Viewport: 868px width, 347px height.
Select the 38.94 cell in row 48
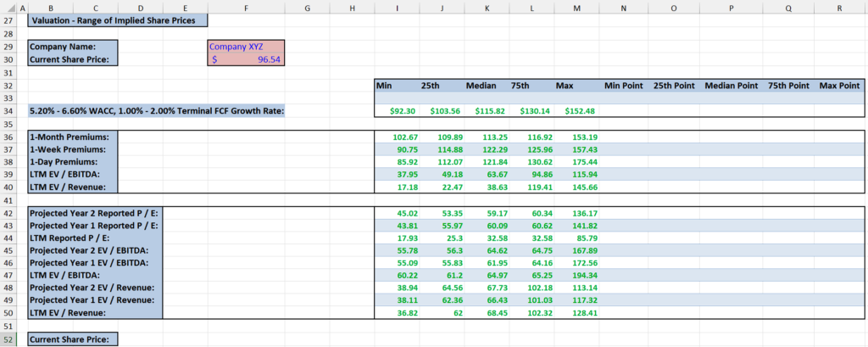point(397,288)
